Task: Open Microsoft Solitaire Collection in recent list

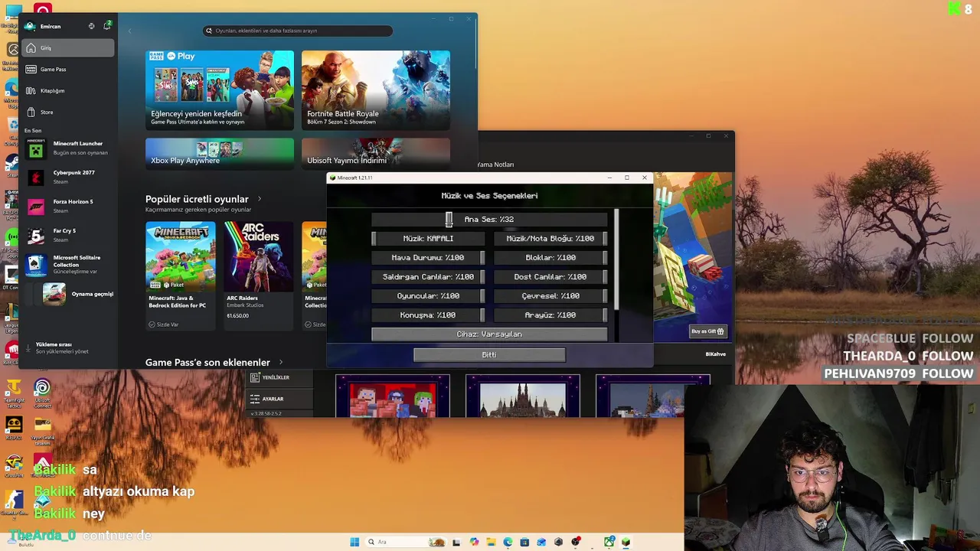Action: 68,264
